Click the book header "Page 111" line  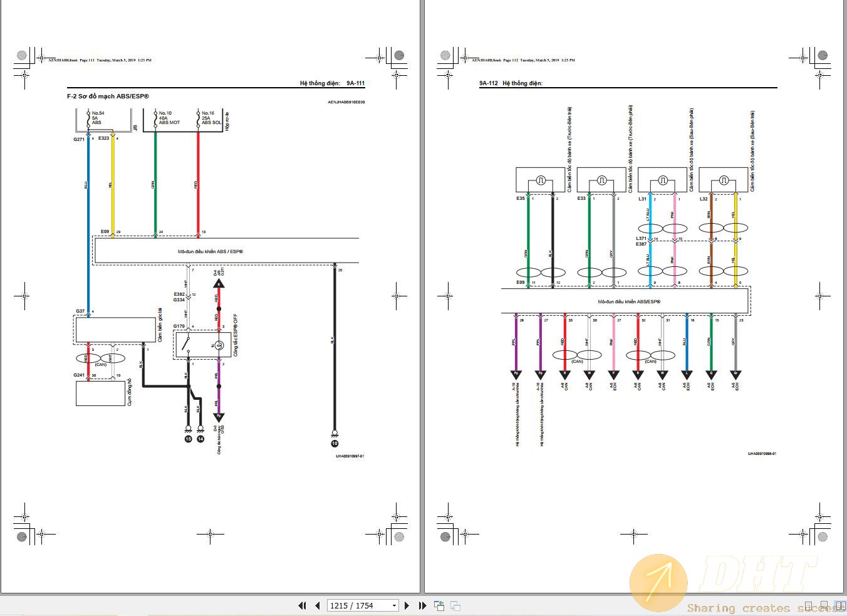point(100,60)
